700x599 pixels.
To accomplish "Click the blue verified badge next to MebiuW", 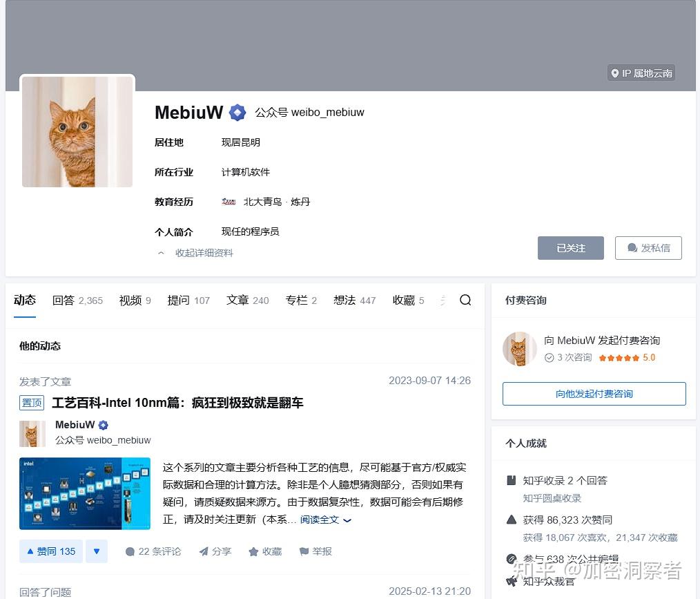I will pyautogui.click(x=237, y=112).
